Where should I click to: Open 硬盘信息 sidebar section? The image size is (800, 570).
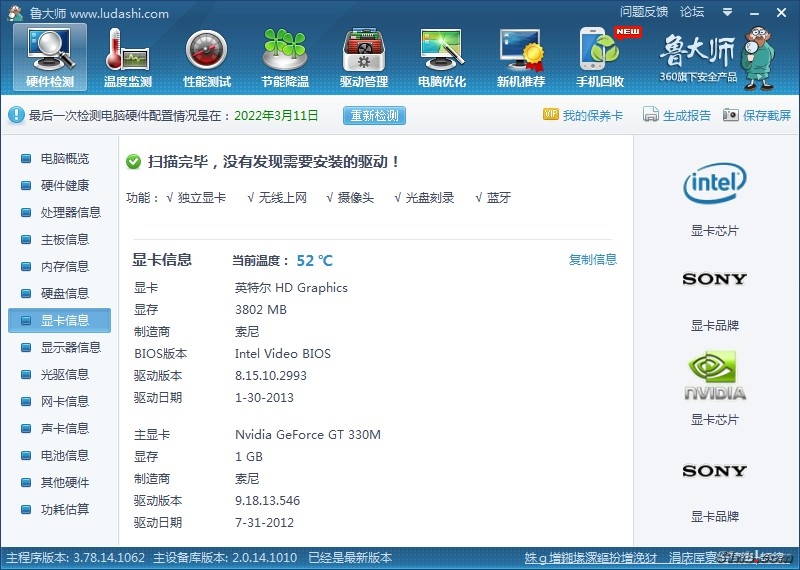point(64,294)
